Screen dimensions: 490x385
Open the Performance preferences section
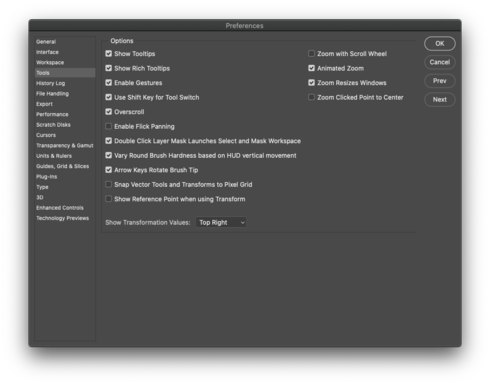pos(52,114)
